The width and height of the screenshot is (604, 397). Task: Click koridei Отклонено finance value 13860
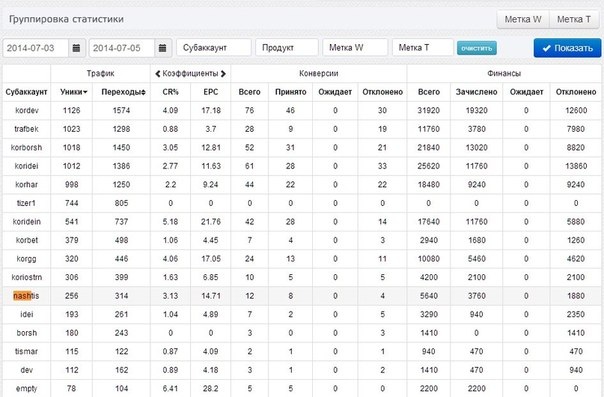click(576, 166)
